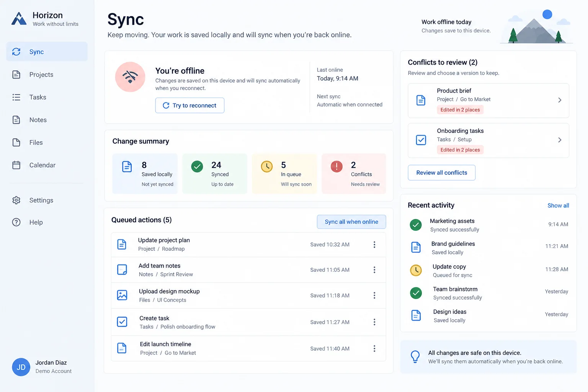Click the image icon beside Upload design mockup

[x=122, y=295]
